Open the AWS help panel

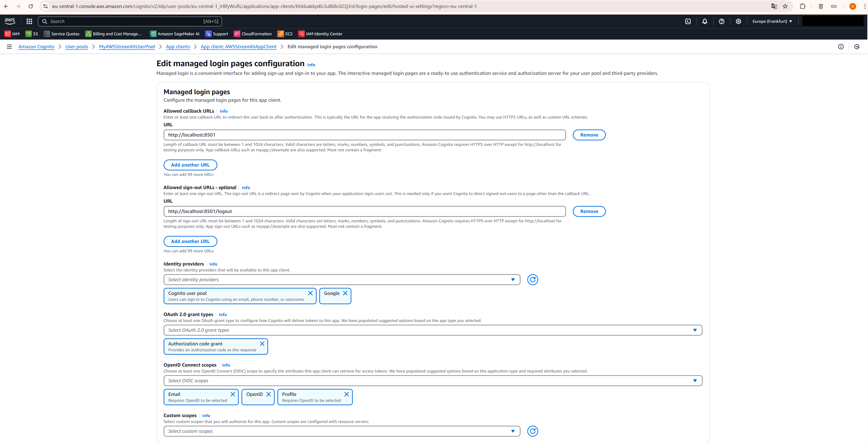click(721, 21)
